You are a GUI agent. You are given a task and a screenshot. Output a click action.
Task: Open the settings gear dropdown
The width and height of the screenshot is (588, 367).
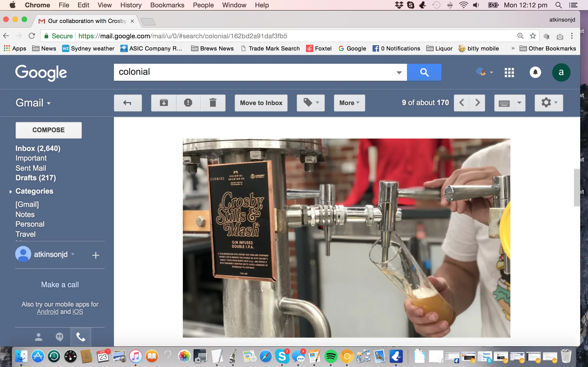pos(549,103)
